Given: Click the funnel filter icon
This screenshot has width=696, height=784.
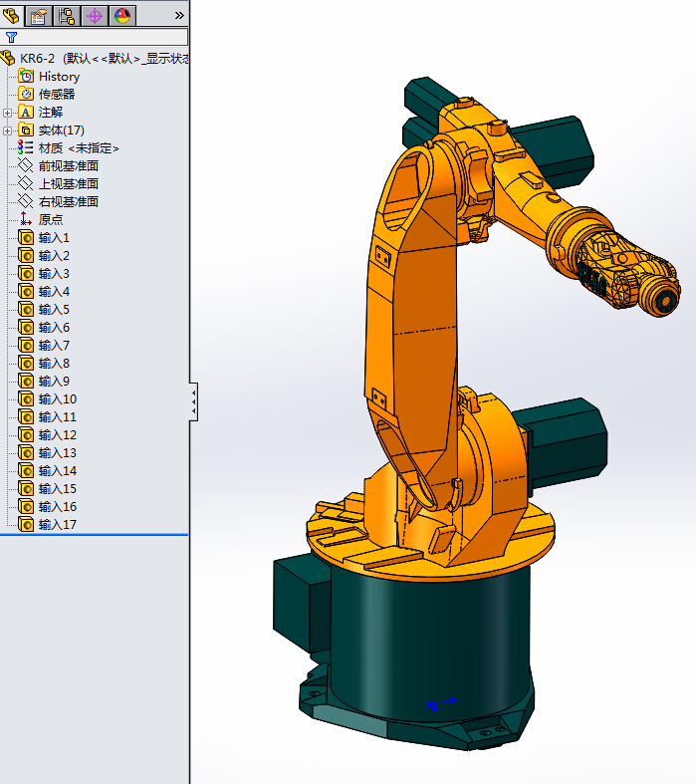Looking at the screenshot, I should coord(11,37).
